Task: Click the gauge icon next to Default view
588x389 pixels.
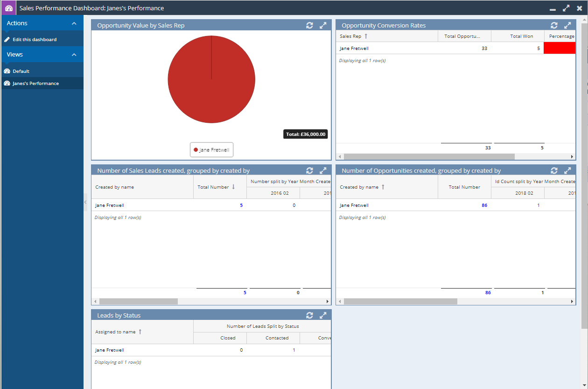Action: 7,71
